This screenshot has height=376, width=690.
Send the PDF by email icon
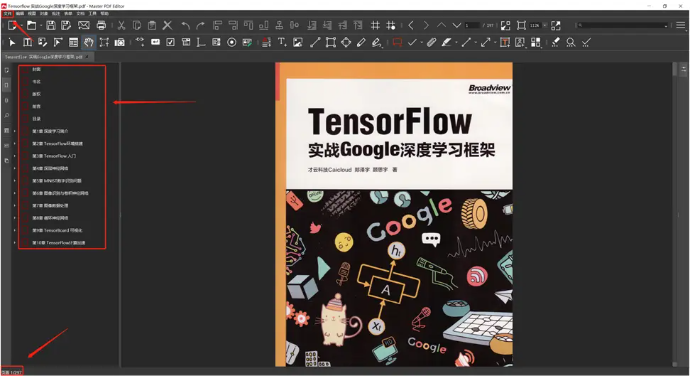click(84, 26)
